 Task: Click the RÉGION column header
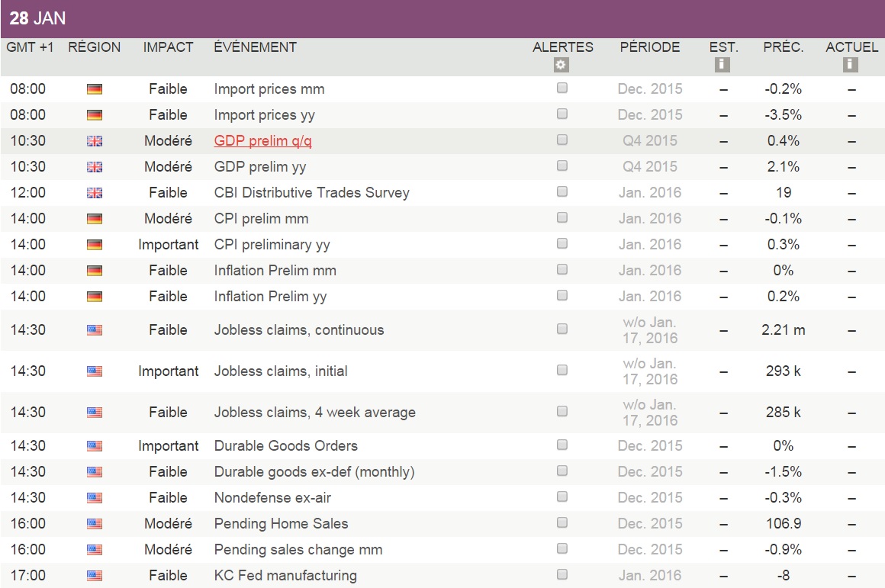coord(95,47)
